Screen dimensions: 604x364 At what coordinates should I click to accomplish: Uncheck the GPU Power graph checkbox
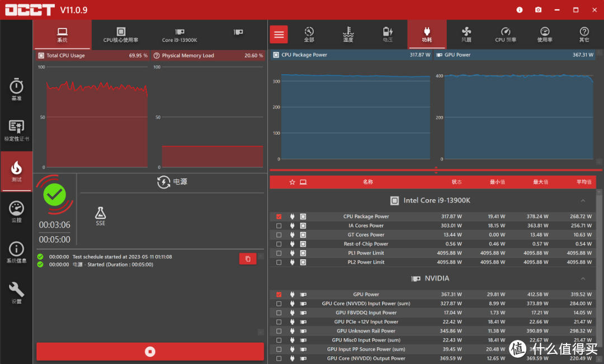(279, 295)
